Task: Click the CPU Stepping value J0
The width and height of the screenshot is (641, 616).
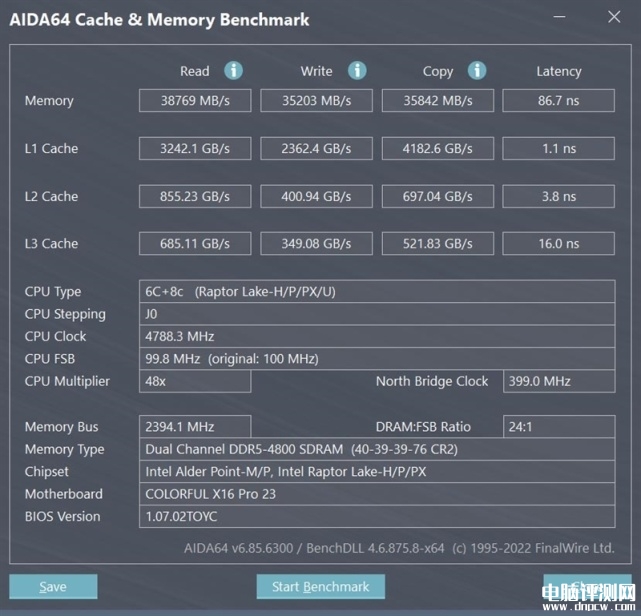Action: click(x=377, y=314)
